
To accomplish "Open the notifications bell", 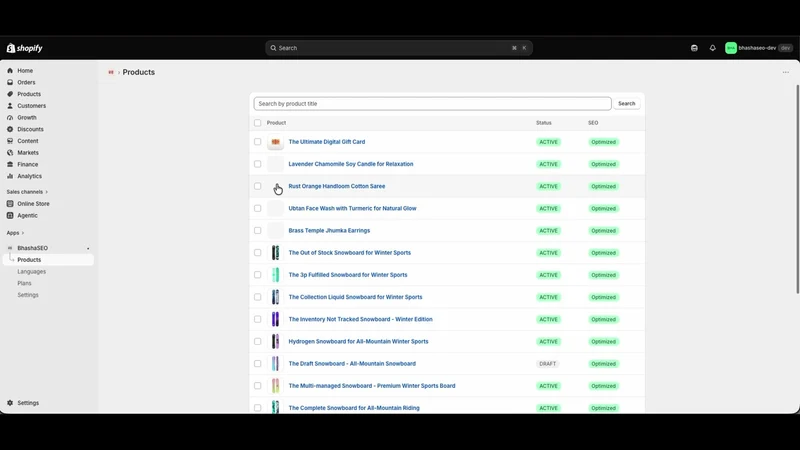I will [x=713, y=48].
